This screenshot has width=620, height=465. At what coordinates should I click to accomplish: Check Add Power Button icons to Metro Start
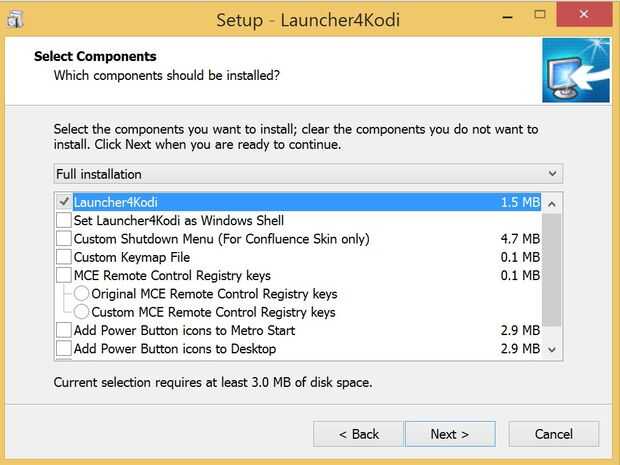(64, 331)
